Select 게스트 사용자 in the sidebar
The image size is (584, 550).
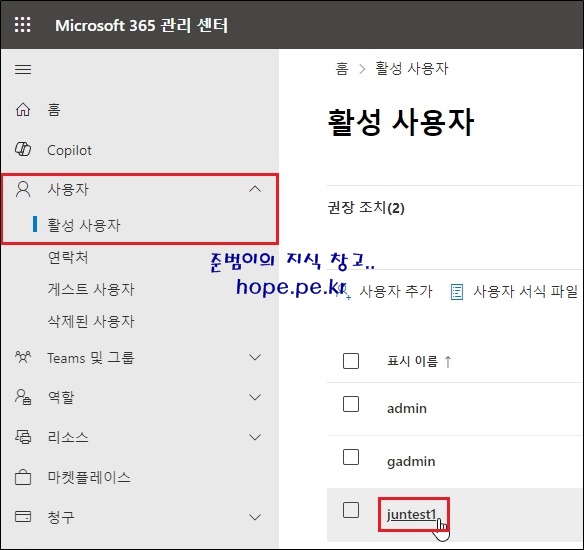[91, 289]
